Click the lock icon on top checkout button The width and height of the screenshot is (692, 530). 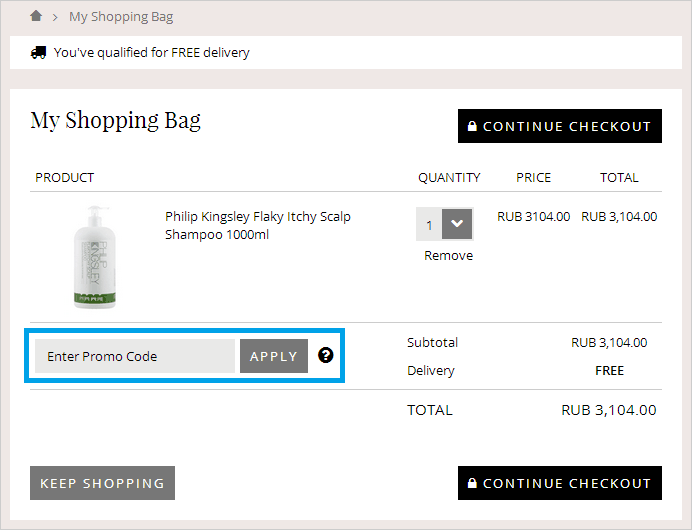click(472, 126)
